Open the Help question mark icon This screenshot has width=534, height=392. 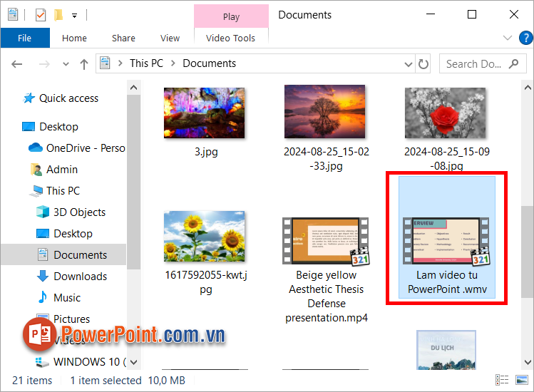[x=525, y=38]
